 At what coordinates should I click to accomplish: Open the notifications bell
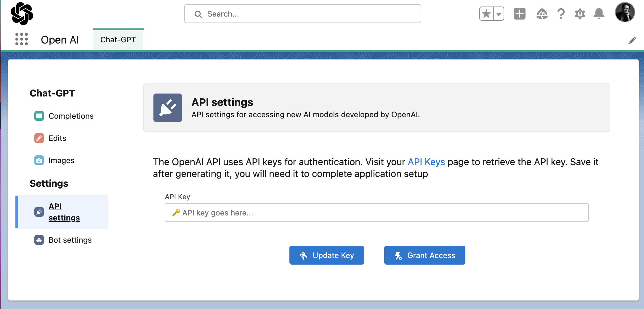click(x=599, y=14)
